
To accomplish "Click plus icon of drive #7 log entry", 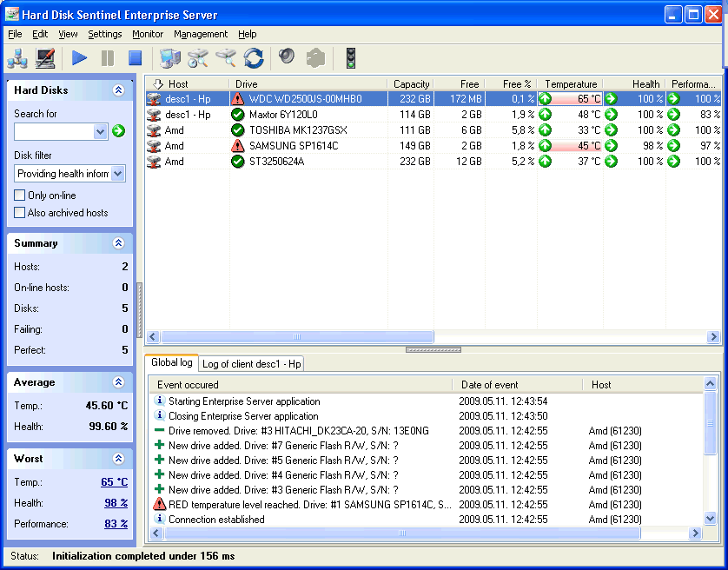I will pyautogui.click(x=159, y=445).
